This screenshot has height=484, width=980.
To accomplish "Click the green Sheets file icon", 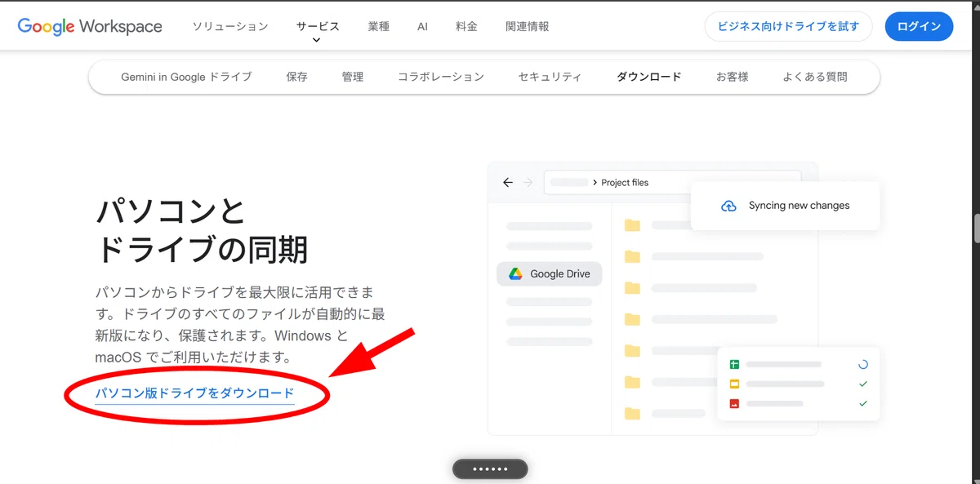I will 734,365.
